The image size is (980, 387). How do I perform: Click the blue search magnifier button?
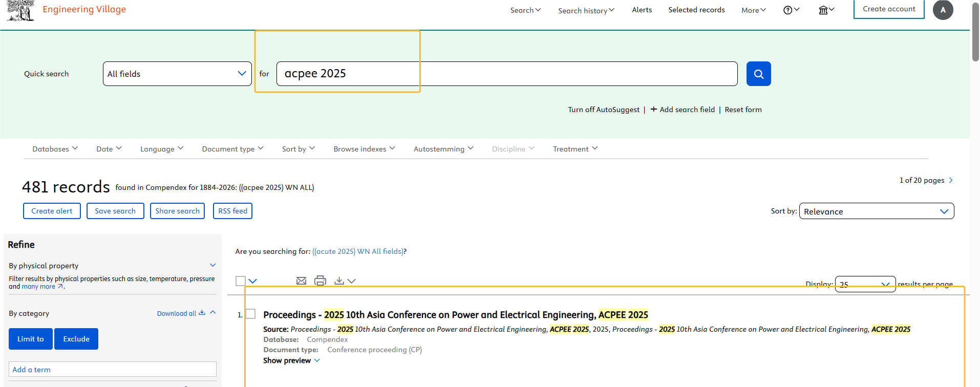click(758, 74)
